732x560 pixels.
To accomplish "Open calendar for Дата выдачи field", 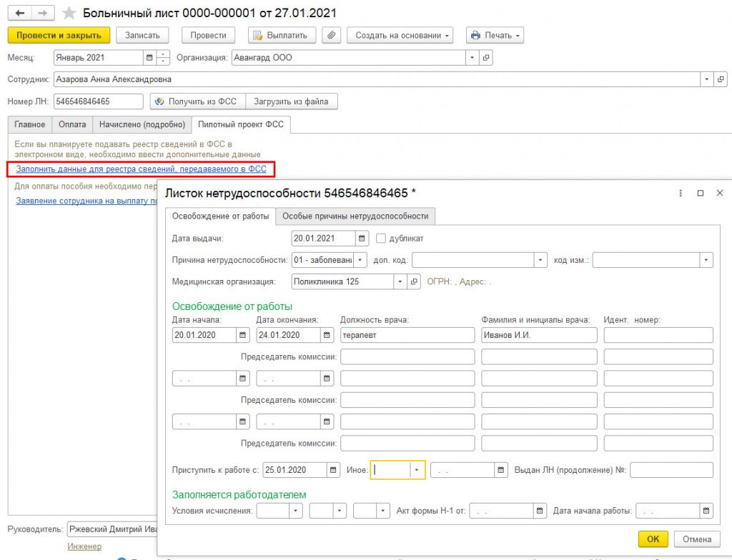I will pos(362,239).
